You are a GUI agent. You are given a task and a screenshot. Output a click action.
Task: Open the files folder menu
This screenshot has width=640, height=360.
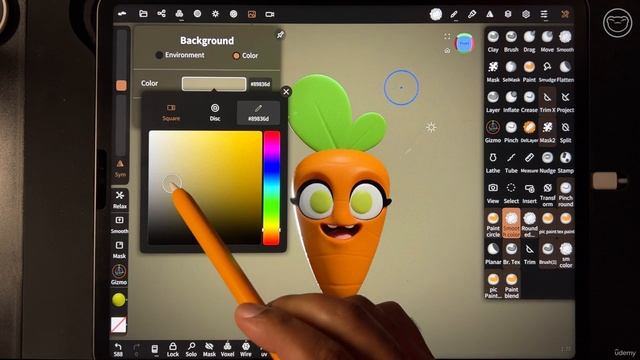(143, 14)
